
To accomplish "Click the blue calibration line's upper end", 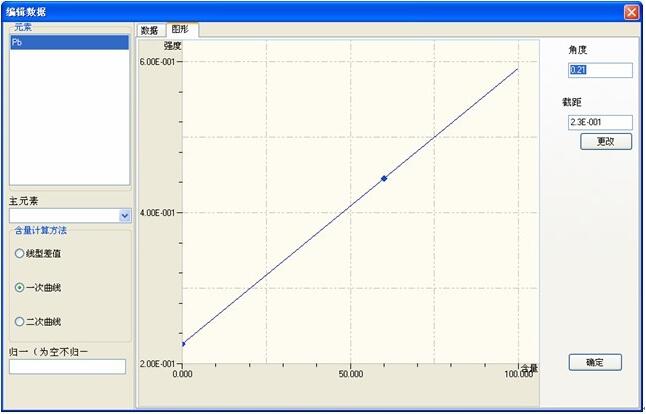I will tap(515, 70).
